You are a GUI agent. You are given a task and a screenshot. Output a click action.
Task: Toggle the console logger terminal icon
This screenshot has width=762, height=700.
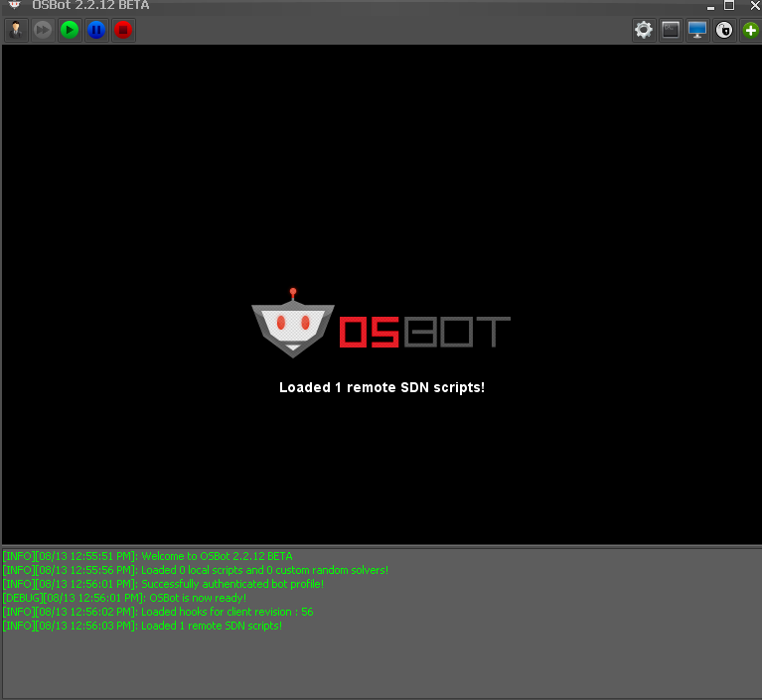pyautogui.click(x=671, y=30)
